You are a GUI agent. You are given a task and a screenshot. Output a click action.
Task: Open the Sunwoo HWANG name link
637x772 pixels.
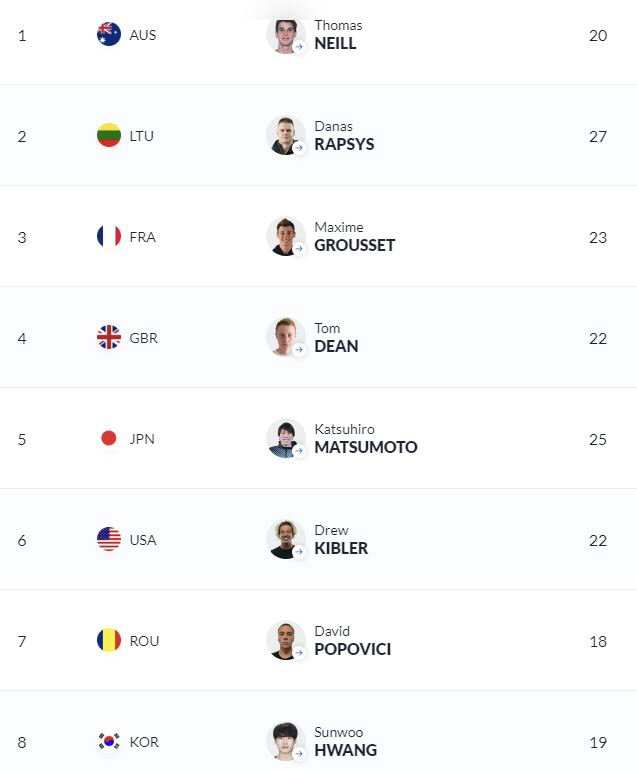[x=346, y=741]
